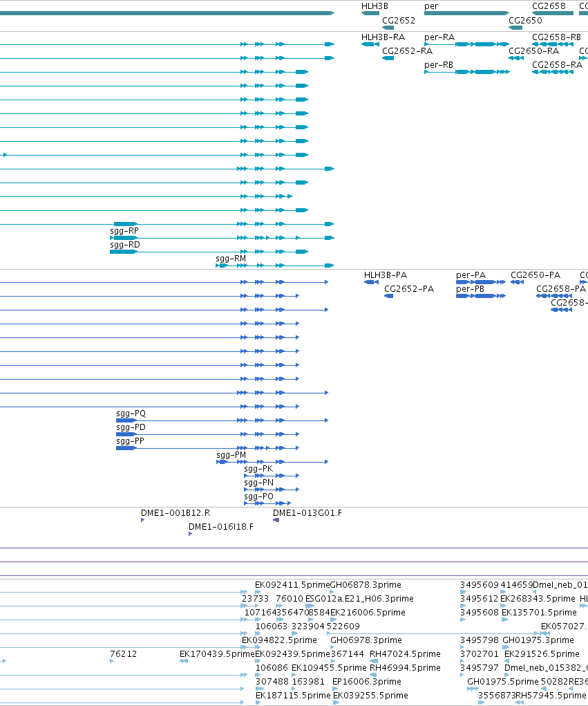
Task: Click the EK170439.5prime EST label
Action: tap(217, 654)
